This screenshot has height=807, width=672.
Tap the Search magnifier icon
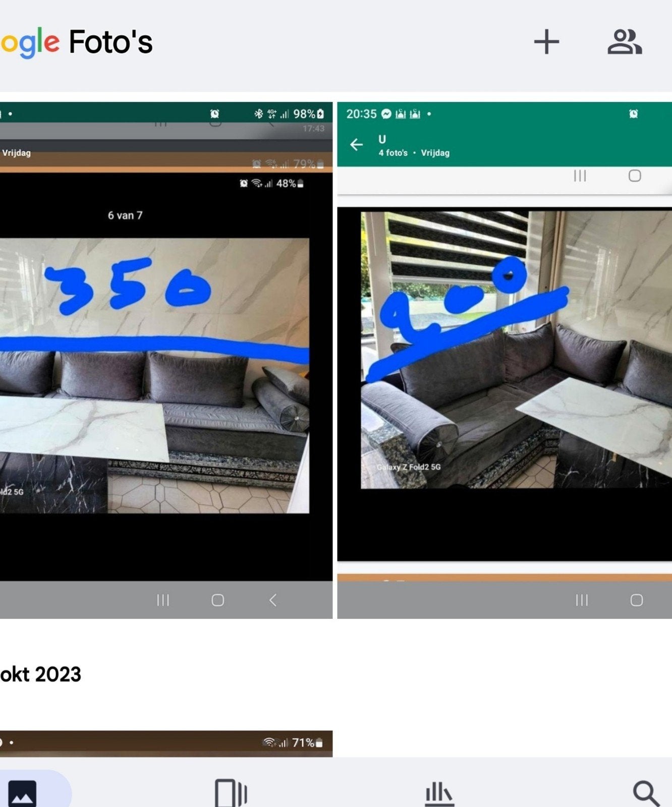click(x=646, y=794)
